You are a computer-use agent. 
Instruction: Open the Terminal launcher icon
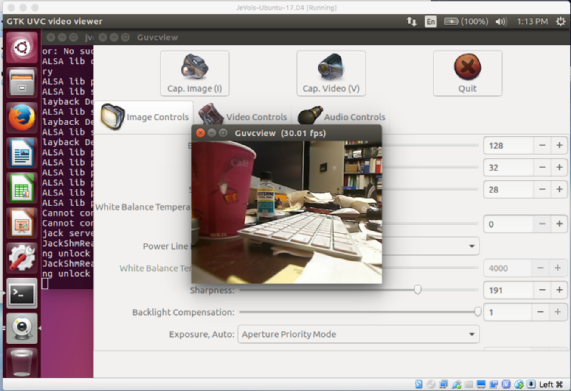tap(22, 293)
